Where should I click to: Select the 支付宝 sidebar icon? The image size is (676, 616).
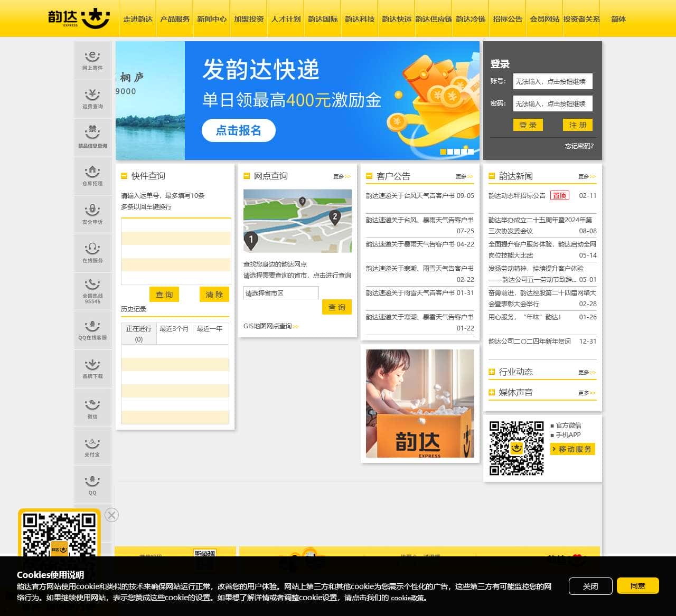92,445
